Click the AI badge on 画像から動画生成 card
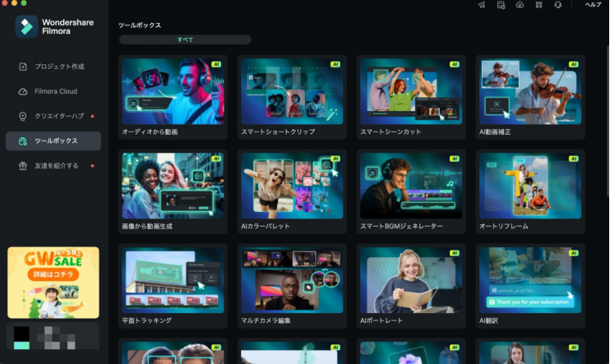Image resolution: width=610 pixels, height=364 pixels. (216, 159)
